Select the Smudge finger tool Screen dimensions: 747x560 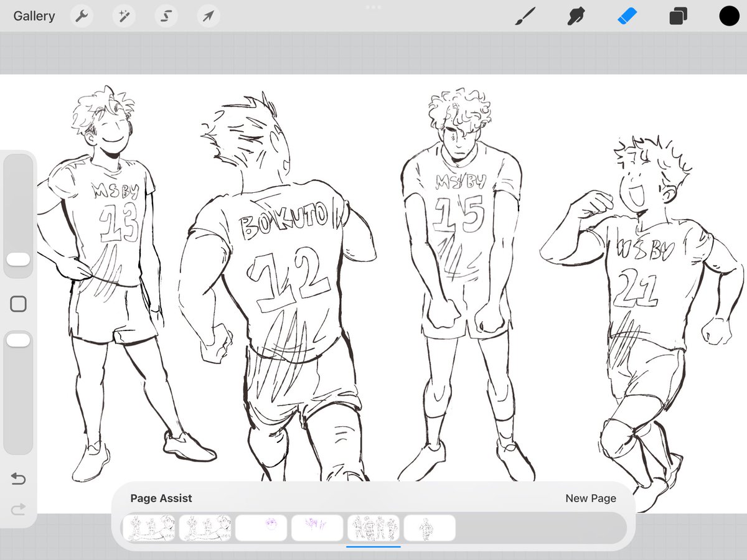(x=576, y=16)
